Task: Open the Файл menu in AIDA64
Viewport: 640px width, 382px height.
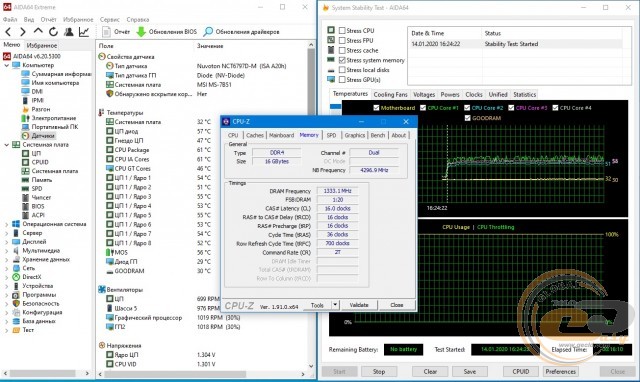Action: pyautogui.click(x=10, y=19)
